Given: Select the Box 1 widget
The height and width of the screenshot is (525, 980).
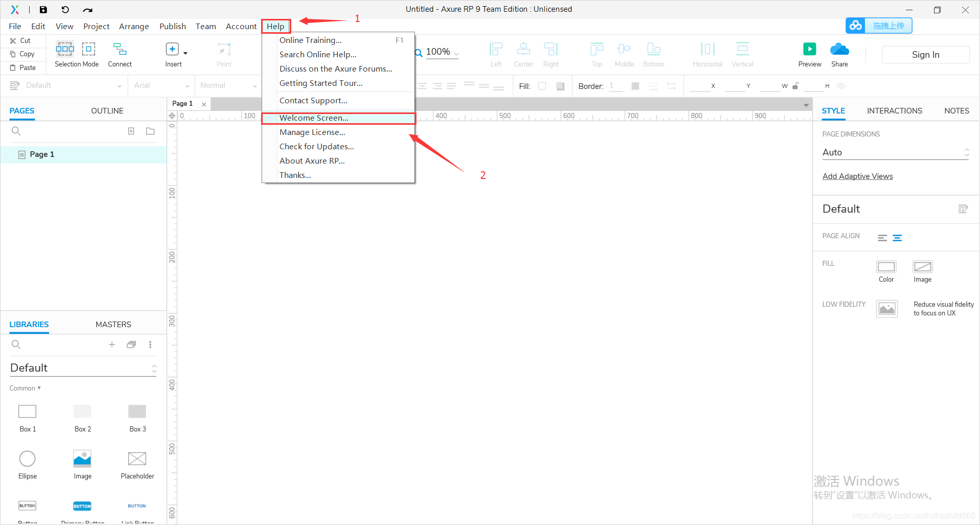Looking at the screenshot, I should [x=28, y=418].
